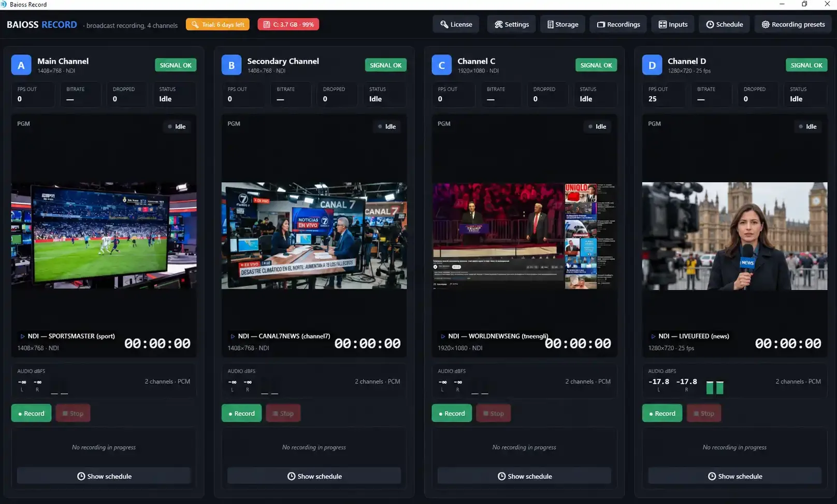Viewport: 837px width, 504px height.
Task: Click the C: 3.7 GB storage badge
Action: 288,24
